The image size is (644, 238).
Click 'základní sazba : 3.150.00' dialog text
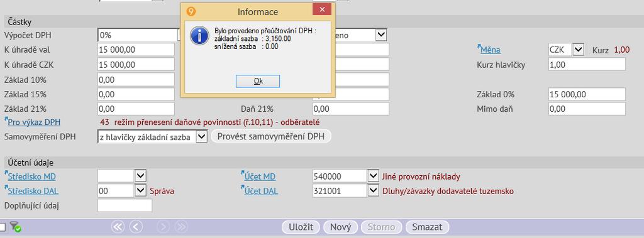point(253,38)
